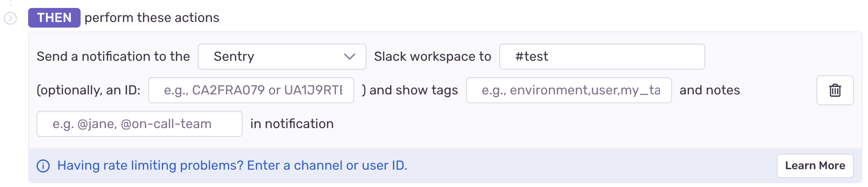Focus the #test channel field

(x=602, y=57)
